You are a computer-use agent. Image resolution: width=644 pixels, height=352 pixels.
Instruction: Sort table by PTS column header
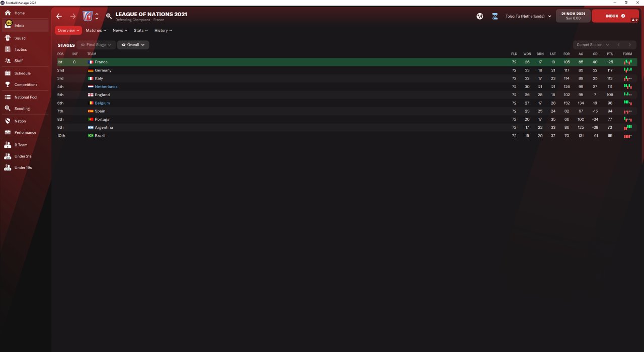pos(610,54)
